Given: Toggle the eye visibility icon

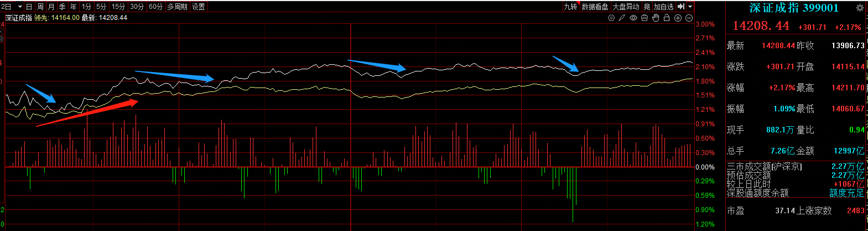Looking at the screenshot, I should click(x=633, y=18).
